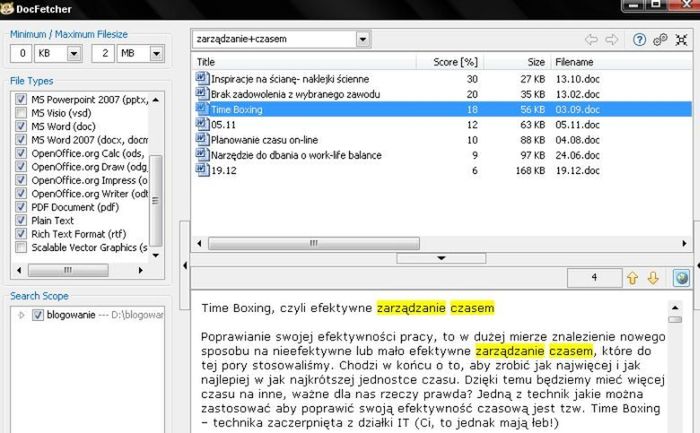The width and height of the screenshot is (700, 433).
Task: Click the Word icon of Inspiracje na ścianę
Action: (202, 79)
